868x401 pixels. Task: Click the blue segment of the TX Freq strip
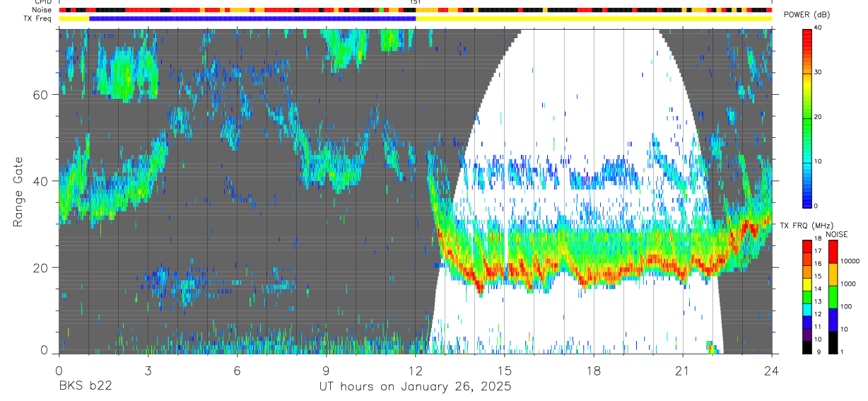pyautogui.click(x=252, y=18)
